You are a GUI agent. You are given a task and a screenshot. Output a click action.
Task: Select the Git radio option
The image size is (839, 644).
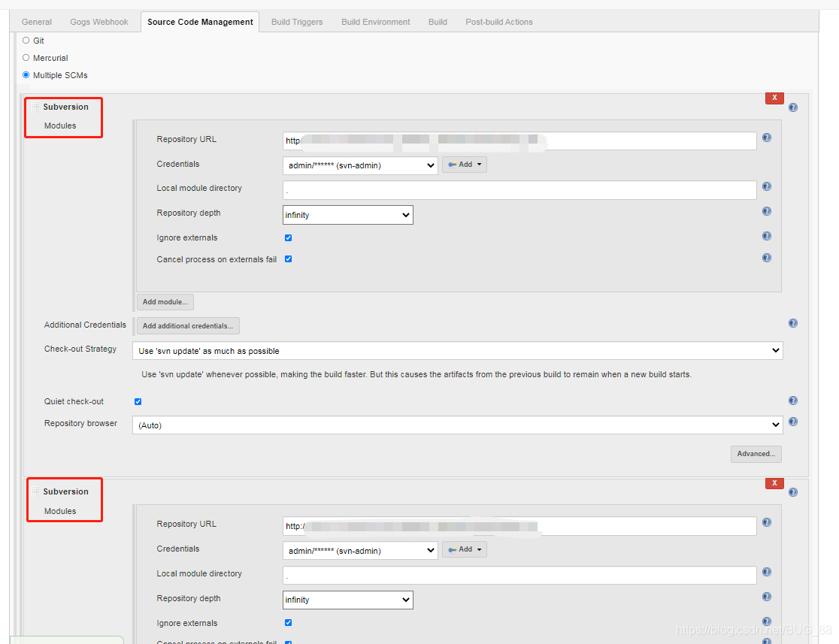click(26, 40)
